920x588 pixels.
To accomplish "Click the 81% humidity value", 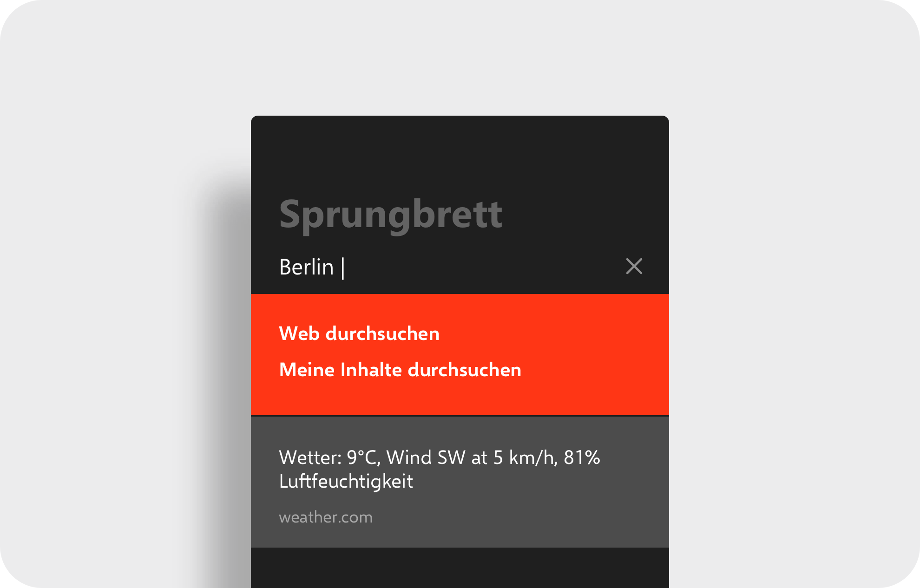I will click(x=582, y=457).
